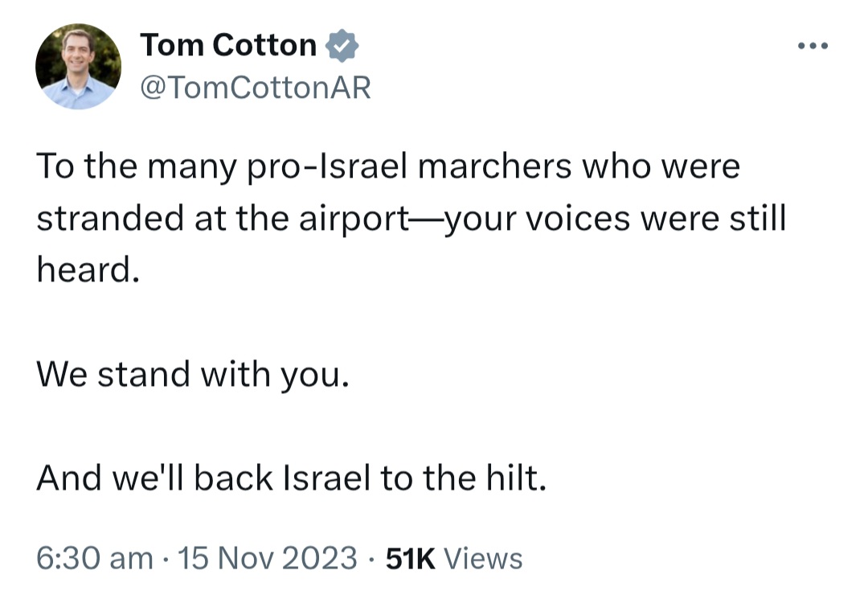Viewport: 868px width, 603px height.
Task: Click the verified checkmark badge
Action: [342, 45]
